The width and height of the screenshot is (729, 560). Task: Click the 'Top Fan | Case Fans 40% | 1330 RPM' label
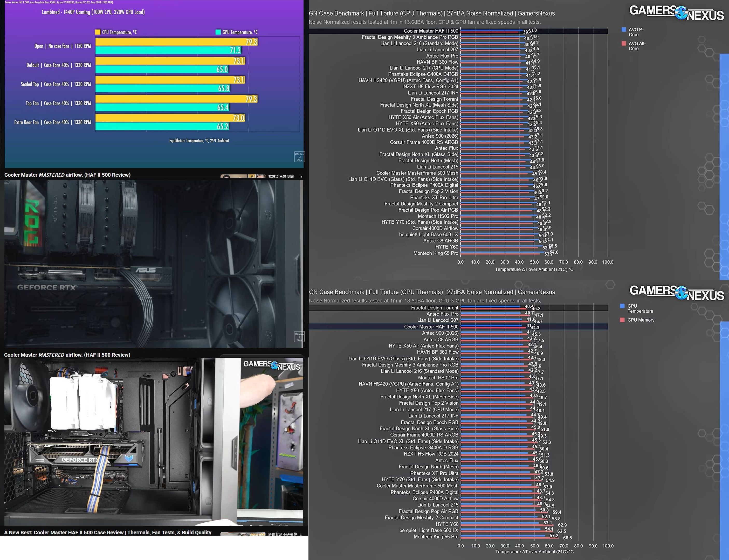point(58,103)
